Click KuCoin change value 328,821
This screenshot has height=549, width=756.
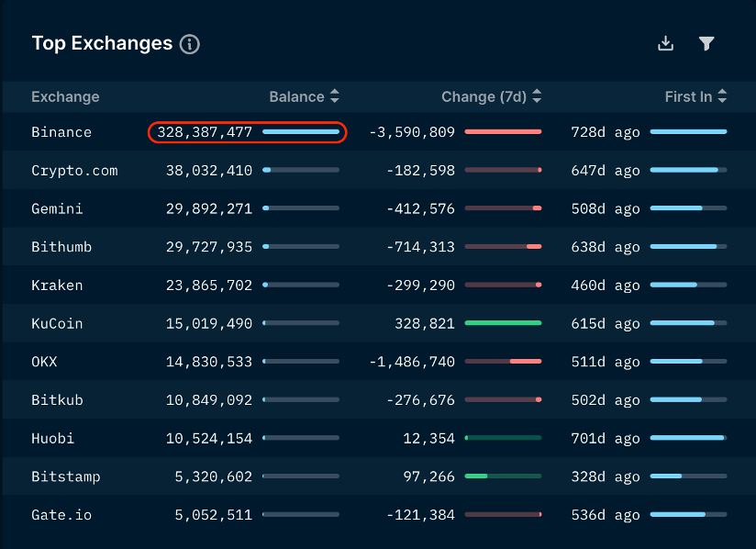(425, 323)
